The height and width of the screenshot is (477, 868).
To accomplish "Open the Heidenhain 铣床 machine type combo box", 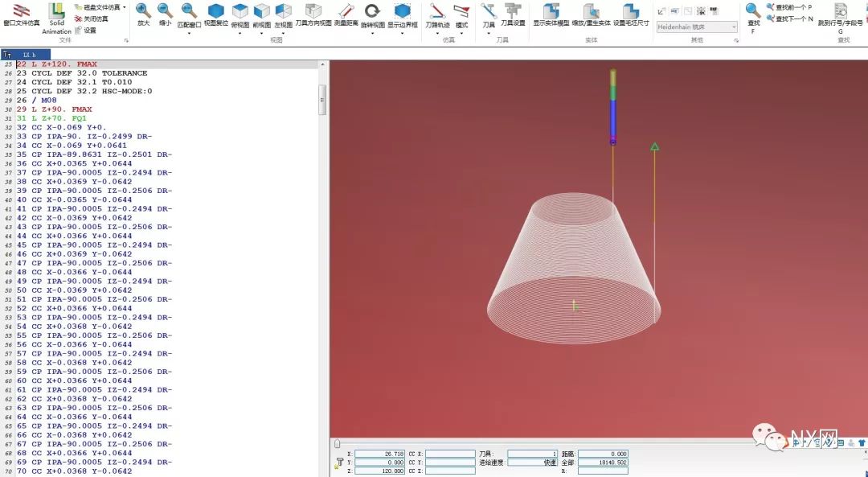I will (697, 27).
